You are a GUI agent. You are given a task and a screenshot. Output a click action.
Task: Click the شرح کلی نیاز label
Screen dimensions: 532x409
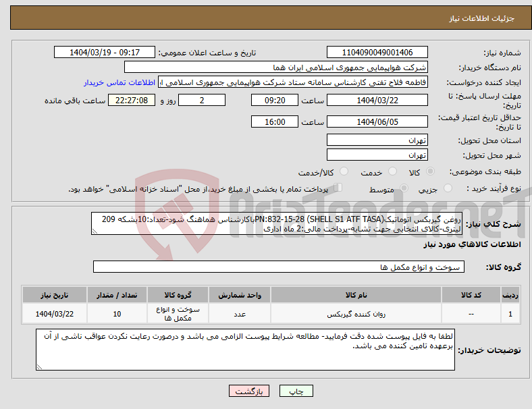coord(493,224)
